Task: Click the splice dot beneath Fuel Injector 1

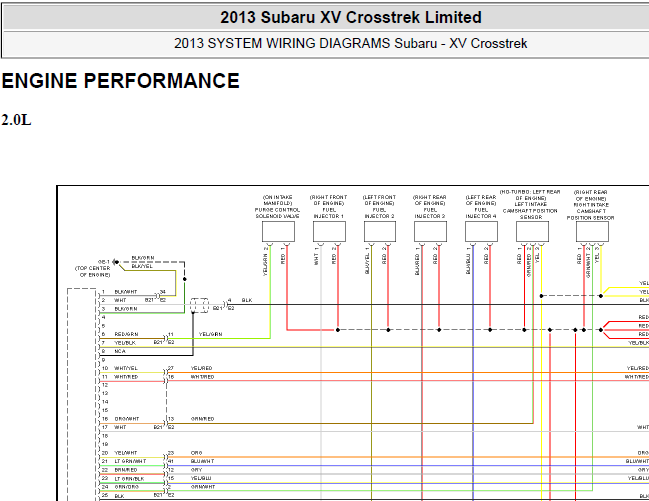Action: 338,330
